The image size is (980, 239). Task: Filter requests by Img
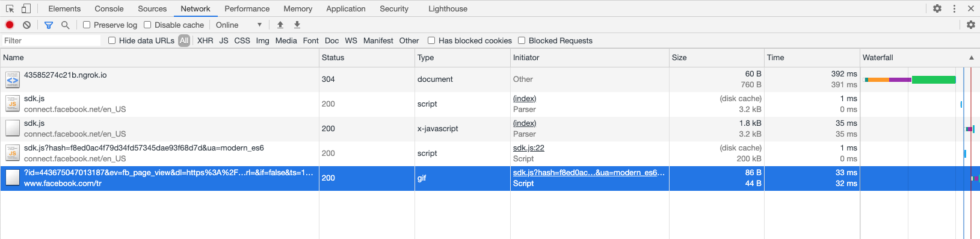point(262,40)
